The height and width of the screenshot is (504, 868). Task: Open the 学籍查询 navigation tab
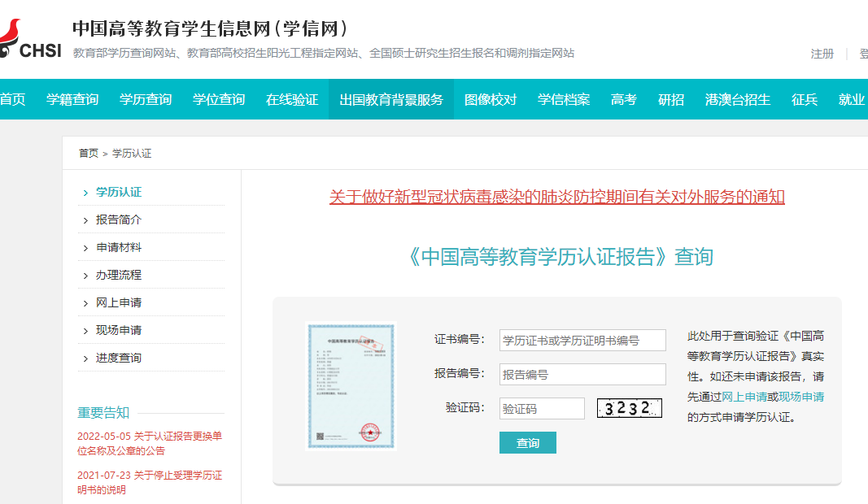pyautogui.click(x=72, y=99)
